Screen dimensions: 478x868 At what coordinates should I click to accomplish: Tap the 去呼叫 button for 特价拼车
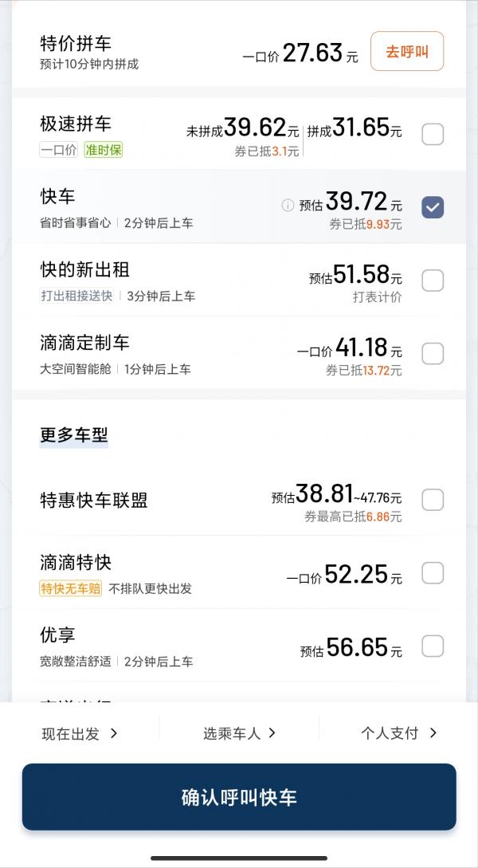coord(407,51)
